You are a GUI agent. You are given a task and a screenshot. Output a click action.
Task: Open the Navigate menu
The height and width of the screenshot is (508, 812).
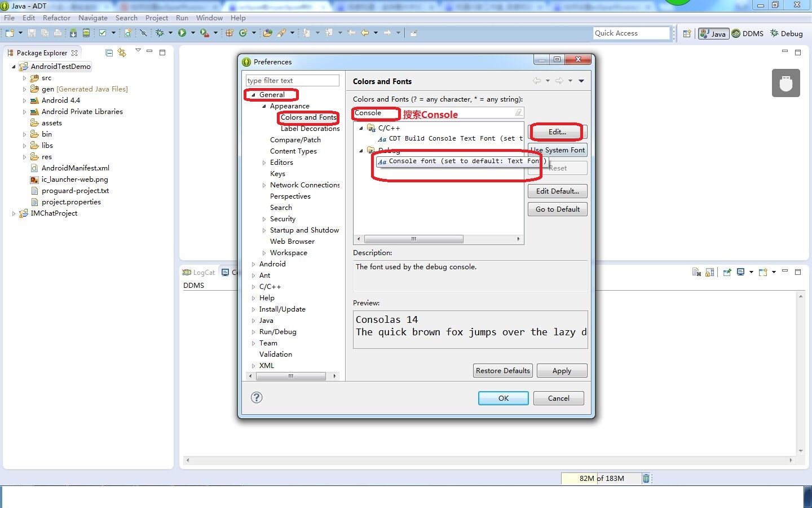coord(93,17)
